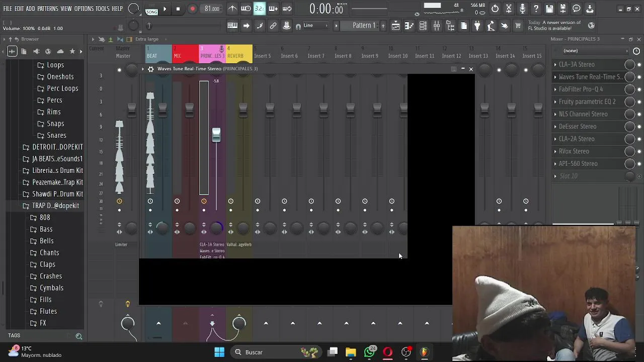Click the undo history icon
Screen dimensions: 644x362
[495, 9]
